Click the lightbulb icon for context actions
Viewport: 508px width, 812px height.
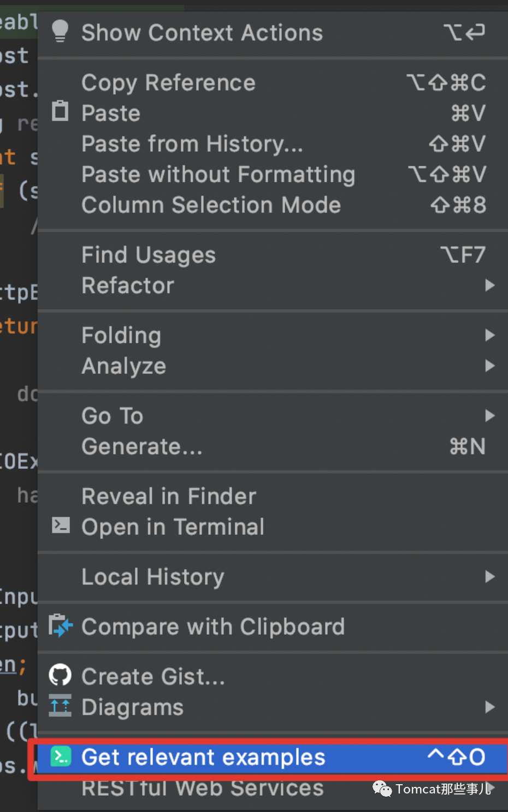tap(60, 31)
